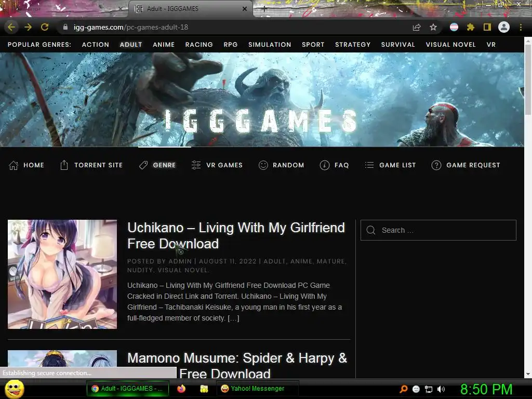Image resolution: width=532 pixels, height=399 pixels.
Task: Open the VR genre link
Action: point(491,45)
